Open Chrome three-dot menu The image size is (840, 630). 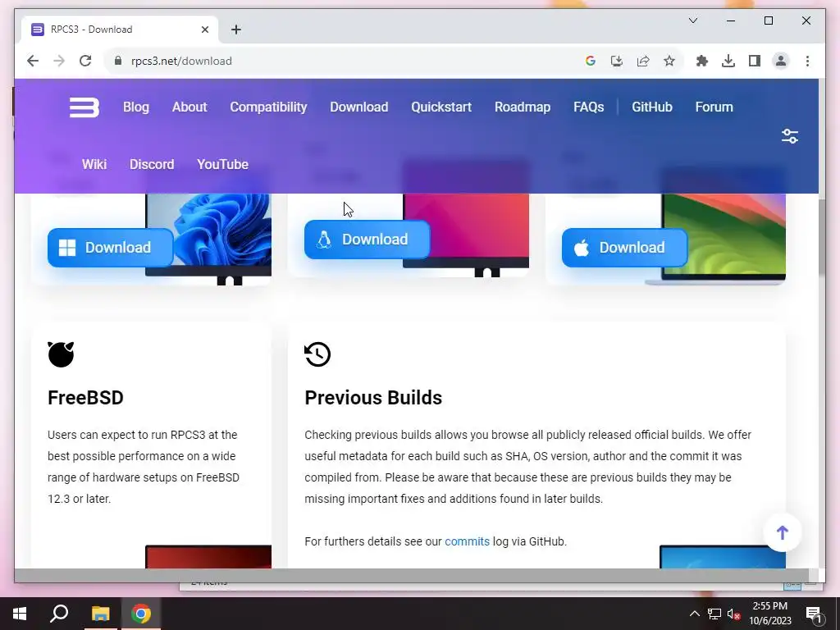807,61
